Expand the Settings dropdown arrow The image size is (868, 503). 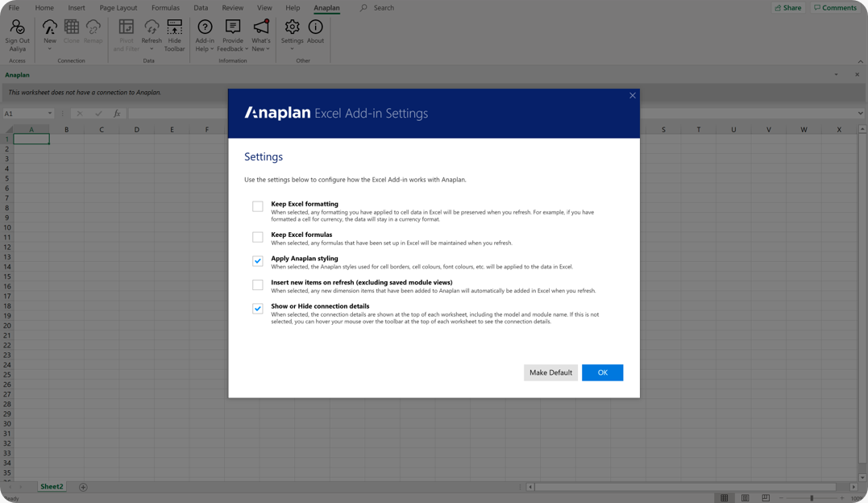292,48
